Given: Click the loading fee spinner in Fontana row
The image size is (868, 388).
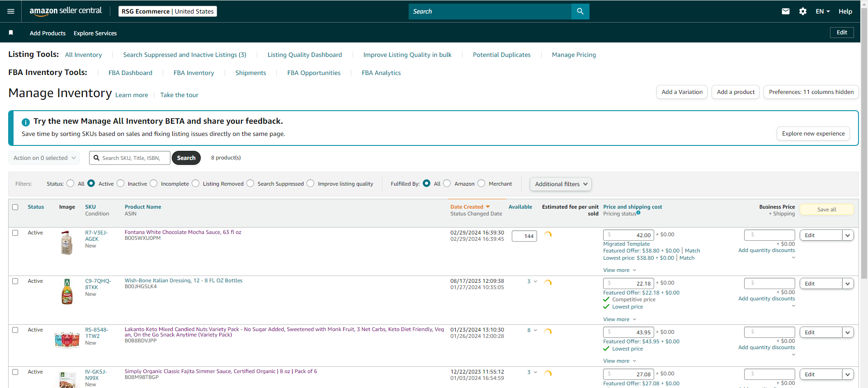Looking at the screenshot, I should click(548, 234).
